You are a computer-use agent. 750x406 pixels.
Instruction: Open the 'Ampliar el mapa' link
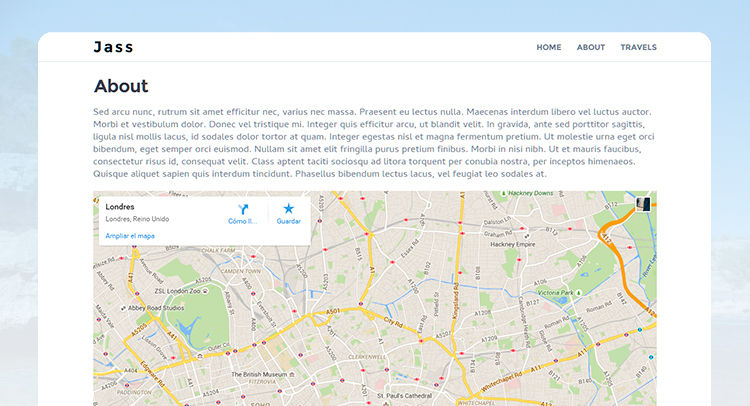tap(130, 236)
